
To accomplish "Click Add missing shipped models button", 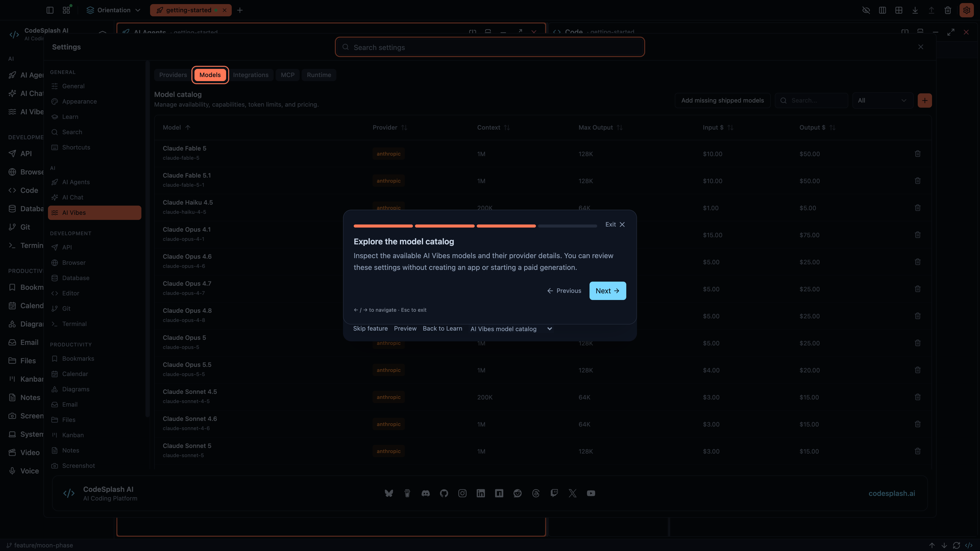I will pos(722,101).
